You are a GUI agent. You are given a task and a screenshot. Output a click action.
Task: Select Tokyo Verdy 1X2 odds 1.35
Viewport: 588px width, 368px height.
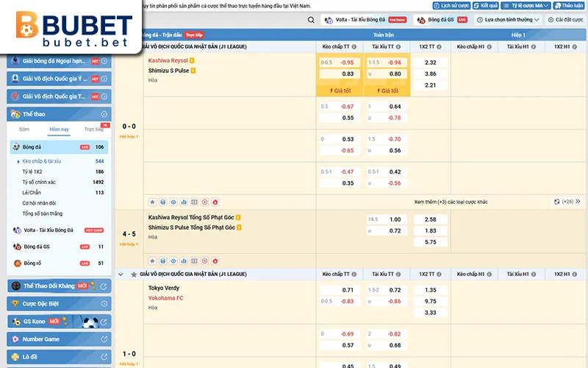tap(431, 290)
